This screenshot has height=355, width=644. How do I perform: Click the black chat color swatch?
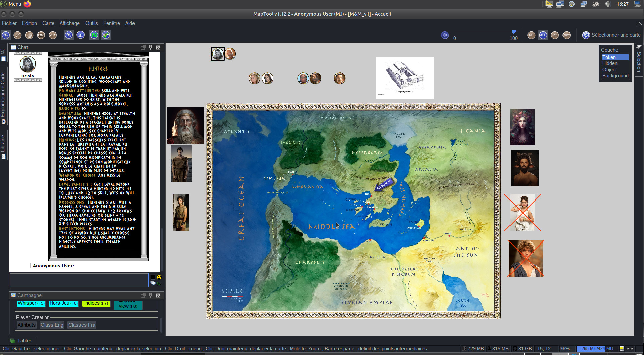click(153, 277)
